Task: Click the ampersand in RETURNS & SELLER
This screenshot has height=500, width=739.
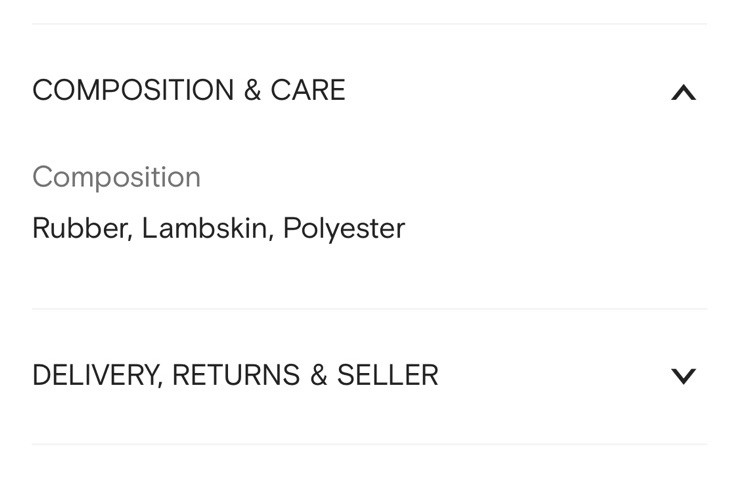Action: point(319,375)
